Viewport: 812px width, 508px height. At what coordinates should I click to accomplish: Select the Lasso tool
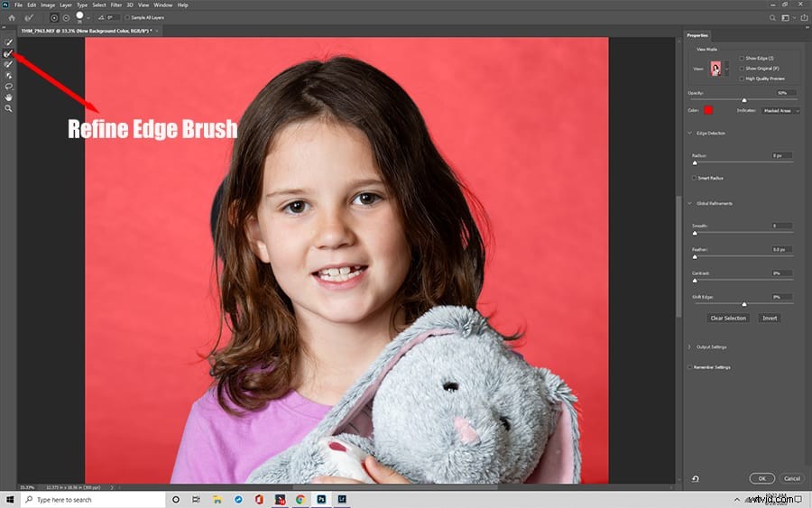pyautogui.click(x=8, y=87)
